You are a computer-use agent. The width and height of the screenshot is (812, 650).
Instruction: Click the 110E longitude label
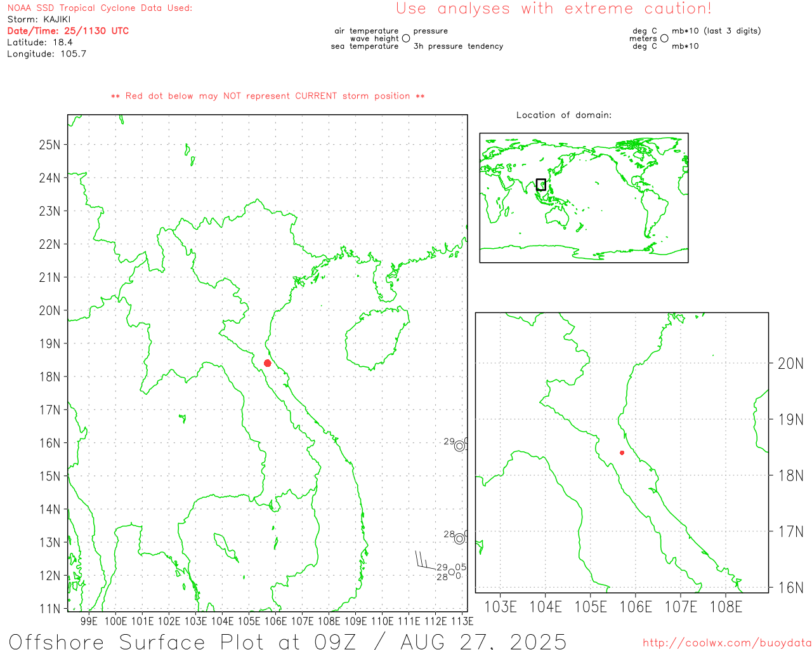click(382, 621)
